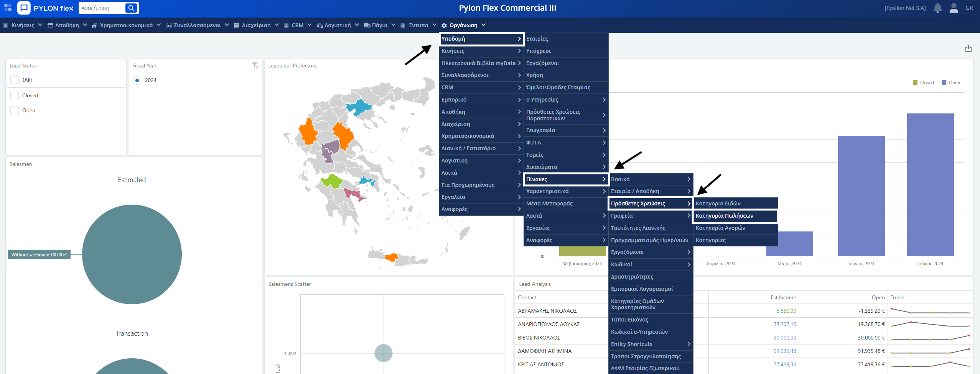
Task: Click the scatter bubble near 35092
Action: pos(384,353)
